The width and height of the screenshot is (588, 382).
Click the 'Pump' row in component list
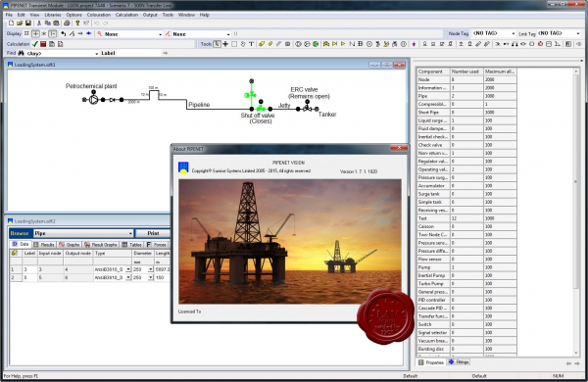(466, 267)
